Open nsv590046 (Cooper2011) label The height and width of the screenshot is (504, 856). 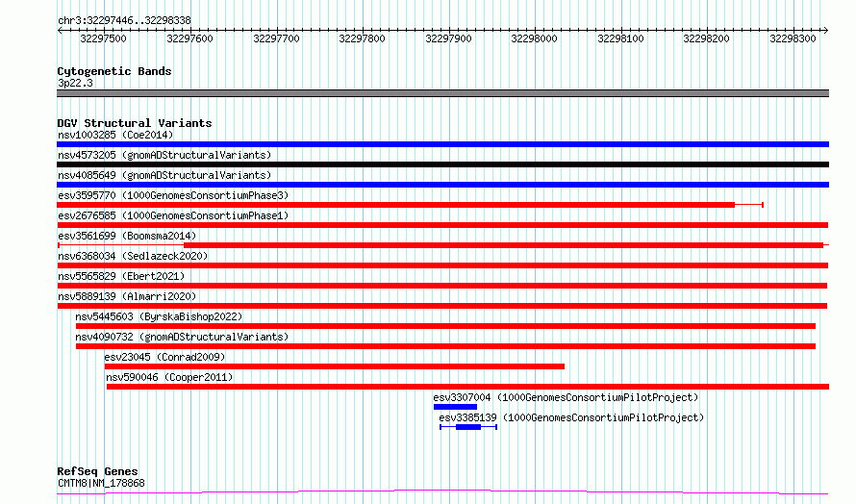coord(169,377)
